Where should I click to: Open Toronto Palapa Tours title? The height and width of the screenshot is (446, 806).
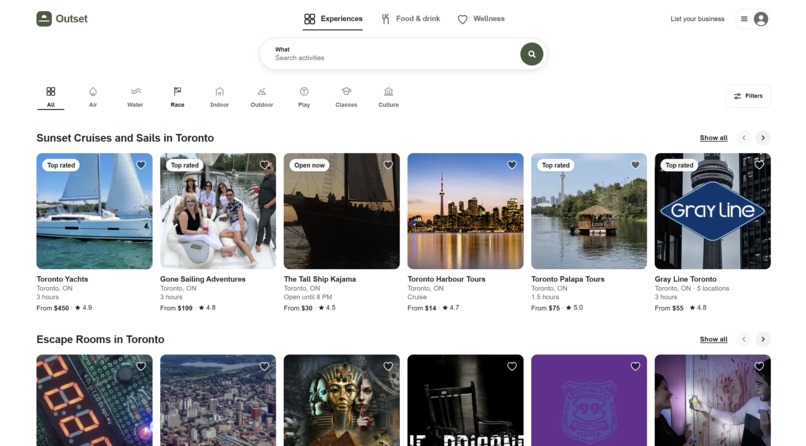(567, 279)
